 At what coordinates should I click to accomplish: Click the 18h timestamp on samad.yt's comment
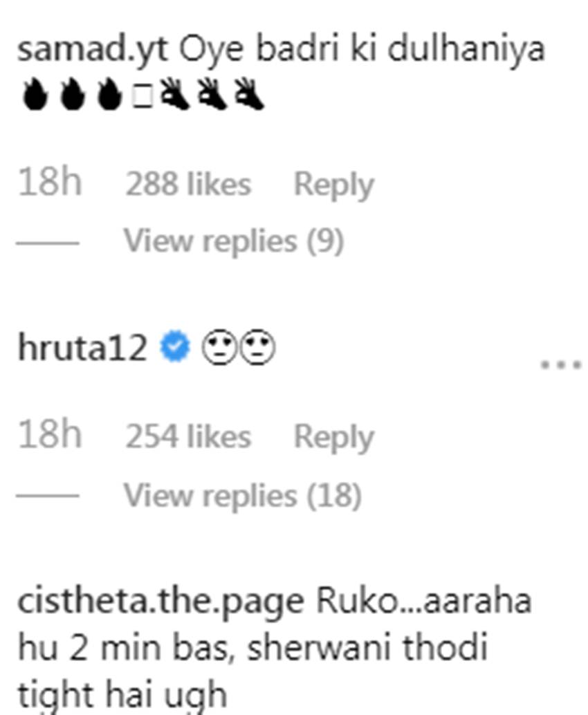pos(50,182)
